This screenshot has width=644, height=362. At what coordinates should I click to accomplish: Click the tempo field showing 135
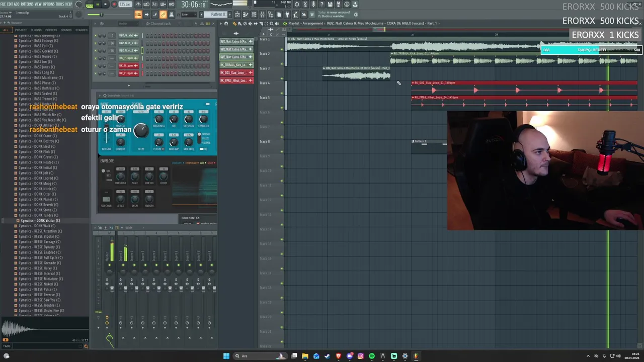point(125,5)
